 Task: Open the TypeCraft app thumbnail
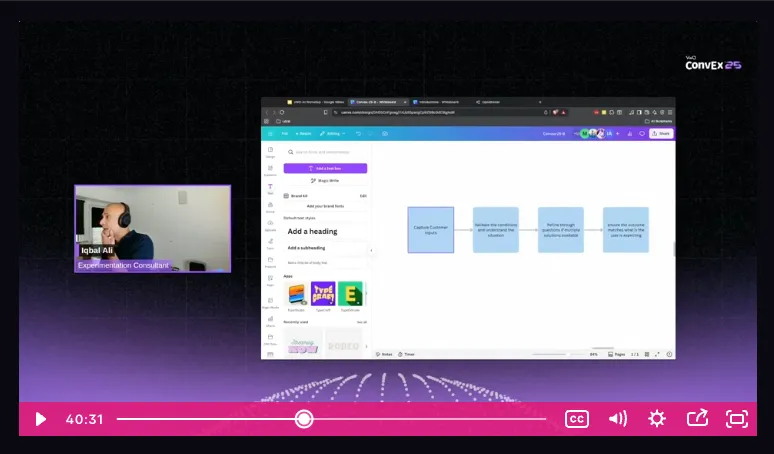coord(323,294)
